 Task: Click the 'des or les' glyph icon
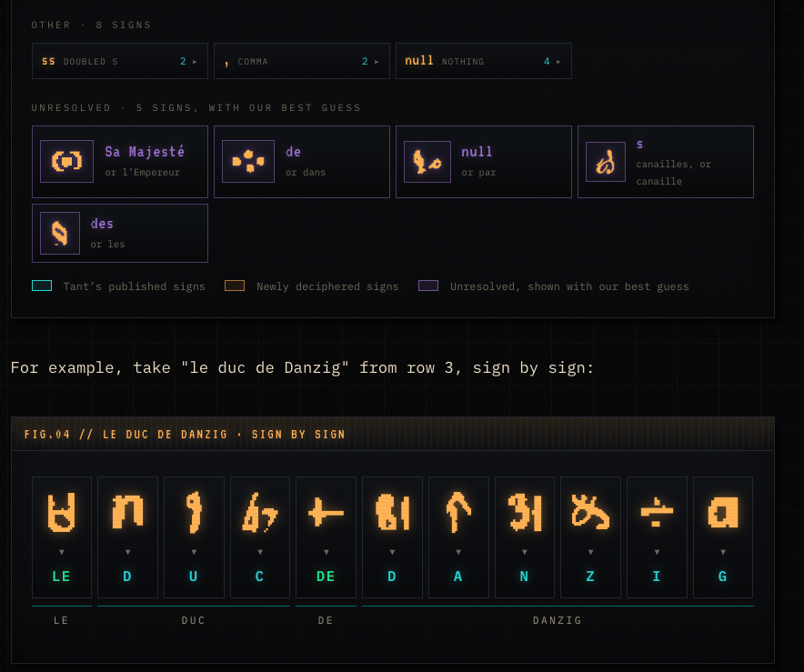tap(60, 233)
